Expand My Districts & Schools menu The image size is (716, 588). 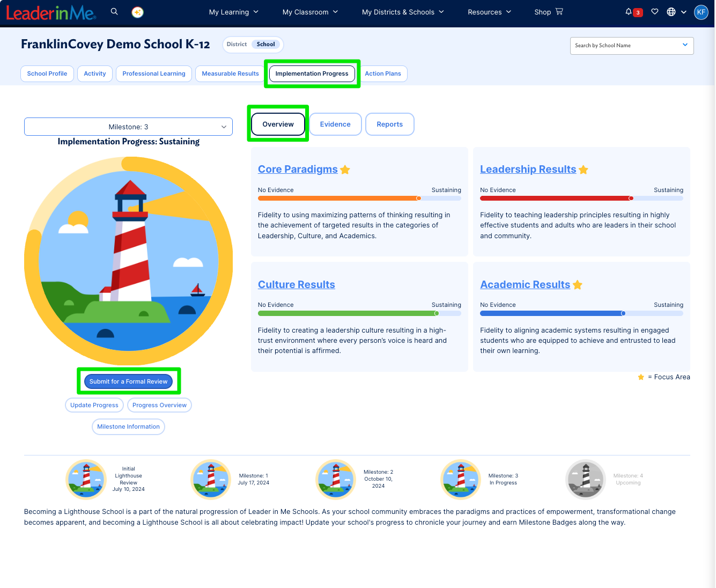[x=403, y=12]
